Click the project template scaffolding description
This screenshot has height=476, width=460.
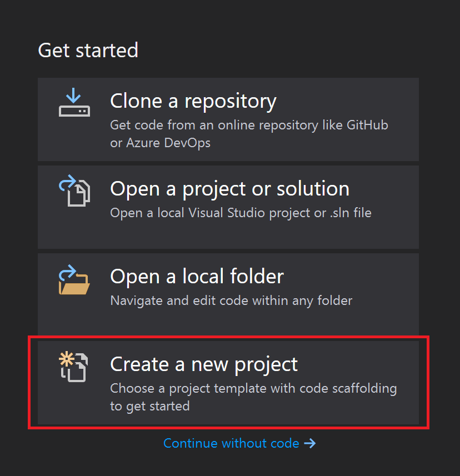253,389
